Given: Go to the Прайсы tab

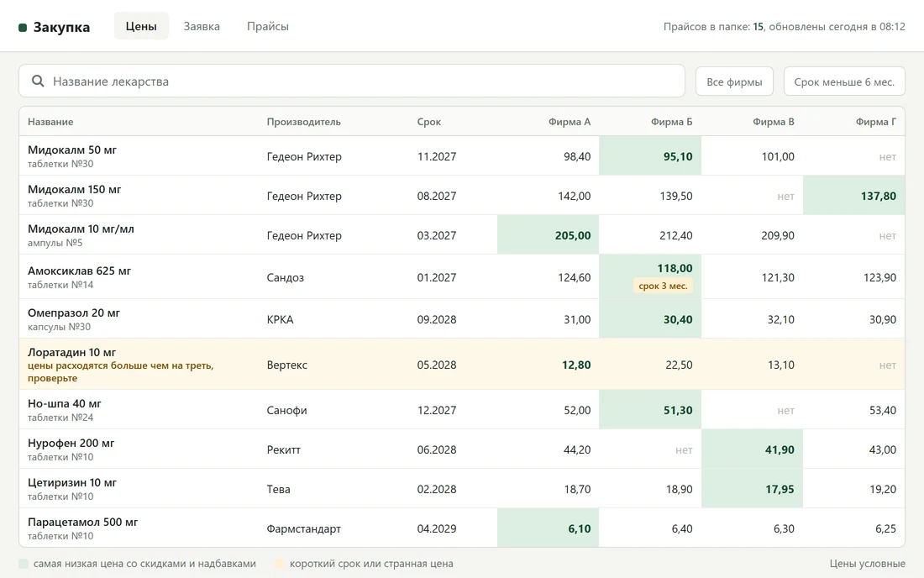Looking at the screenshot, I should [267, 26].
